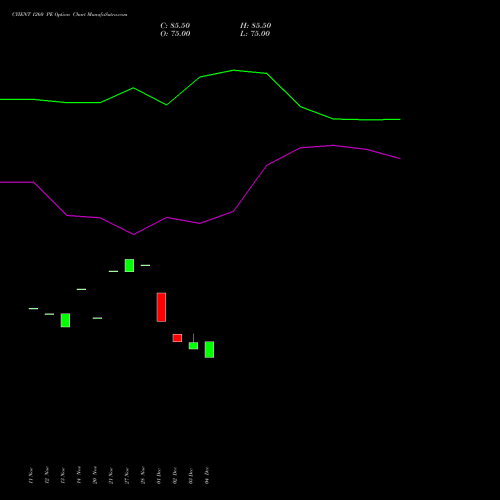Click the '11 Nov' date axis label
The height and width of the screenshot is (500, 500).
31,475
